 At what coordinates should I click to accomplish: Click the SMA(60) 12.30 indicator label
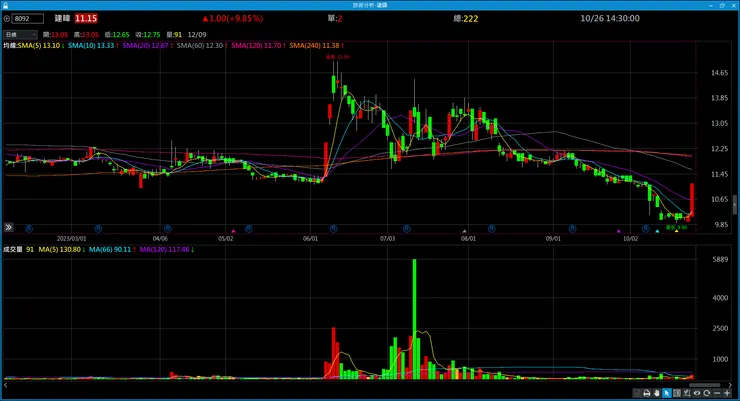[x=202, y=46]
